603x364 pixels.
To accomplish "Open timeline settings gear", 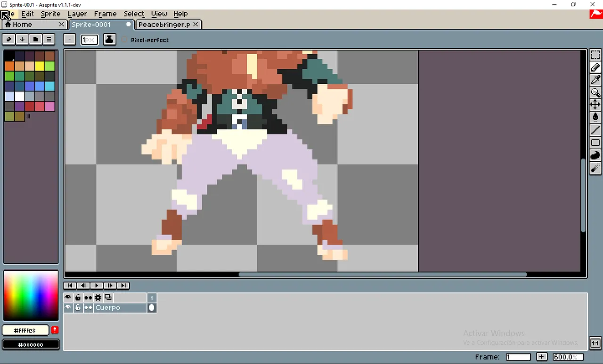I will click(x=98, y=298).
